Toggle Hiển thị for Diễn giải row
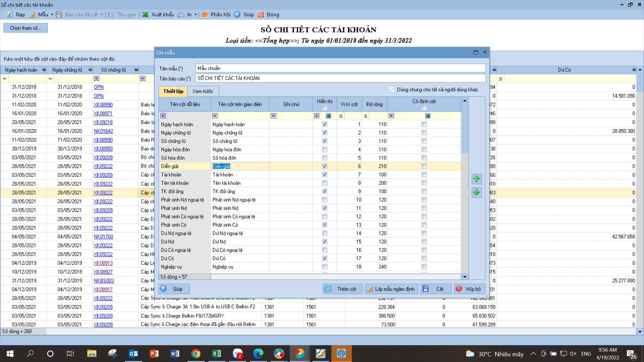The image size is (644, 362). click(x=325, y=166)
